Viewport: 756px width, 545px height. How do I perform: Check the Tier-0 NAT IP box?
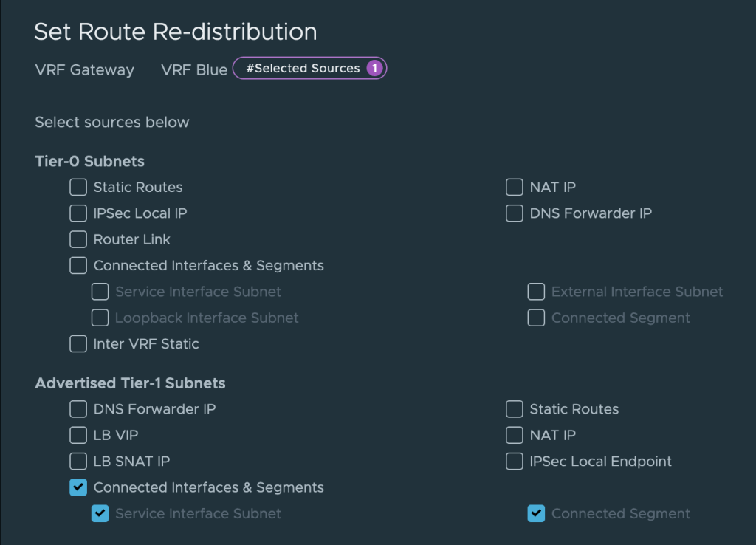pyautogui.click(x=515, y=188)
